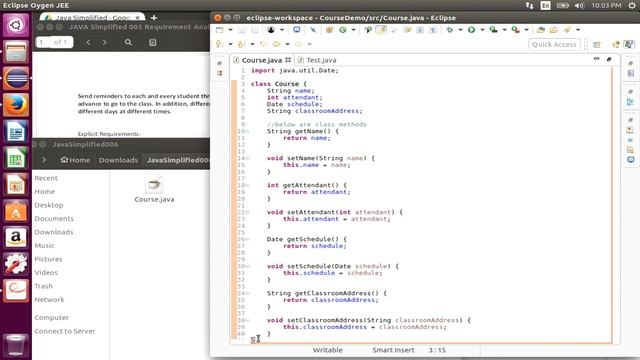Open the New Java Class dropdown arrow
This screenshot has width=640, height=360.
353,30
